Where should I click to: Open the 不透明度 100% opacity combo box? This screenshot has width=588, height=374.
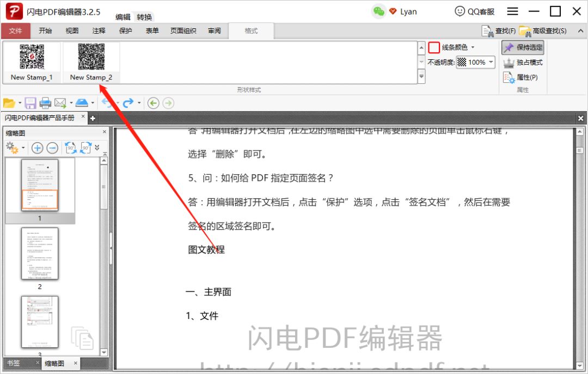(x=475, y=62)
